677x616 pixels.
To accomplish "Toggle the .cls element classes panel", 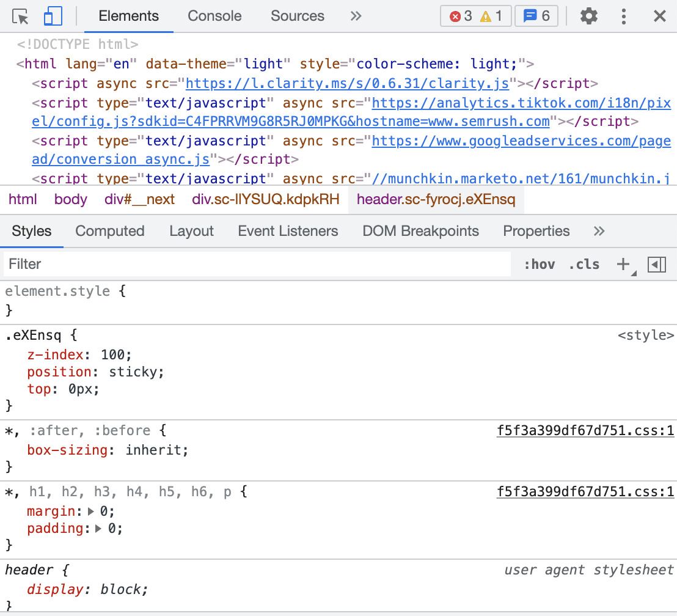I will tap(584, 265).
